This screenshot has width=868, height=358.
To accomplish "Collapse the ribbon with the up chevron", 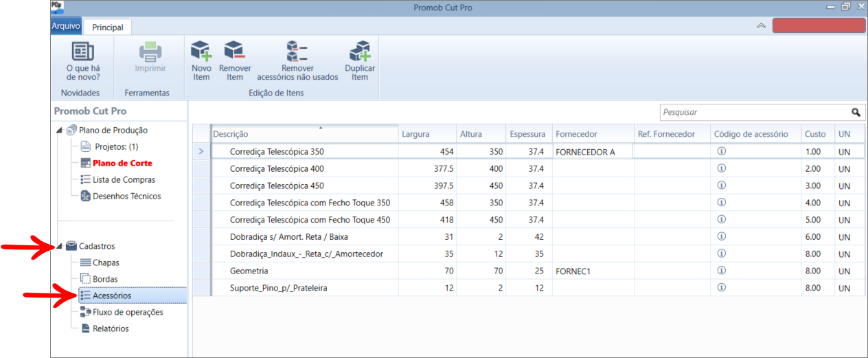I will 761,25.
